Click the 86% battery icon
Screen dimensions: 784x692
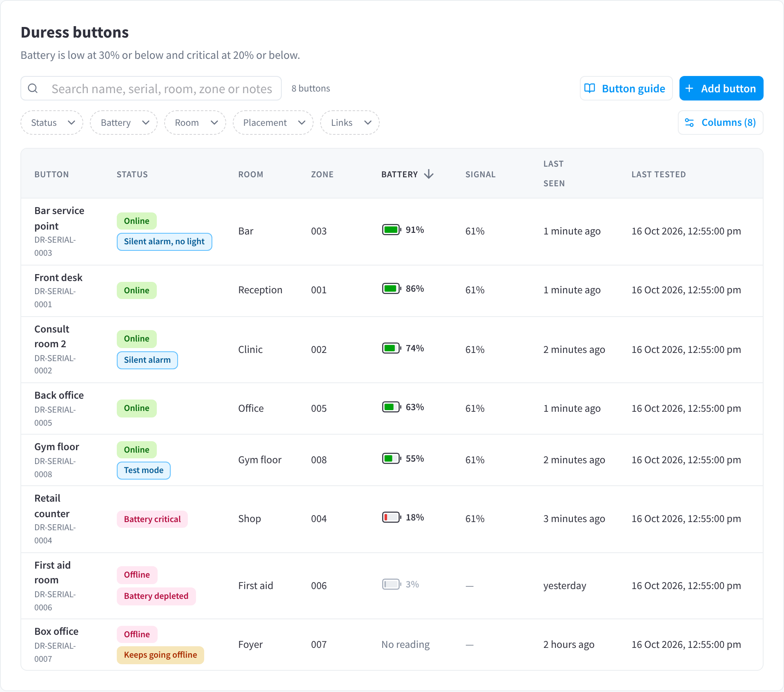point(392,288)
